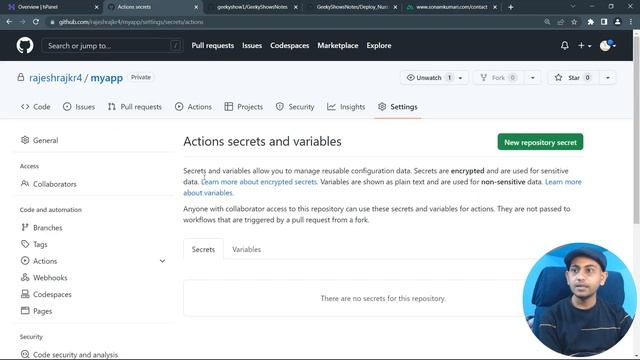
Task: Switch to the Variables tab
Action: (247, 249)
